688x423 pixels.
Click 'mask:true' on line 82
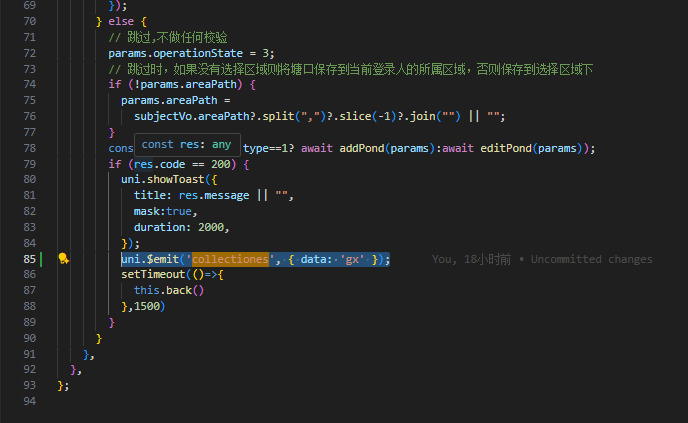(x=163, y=212)
